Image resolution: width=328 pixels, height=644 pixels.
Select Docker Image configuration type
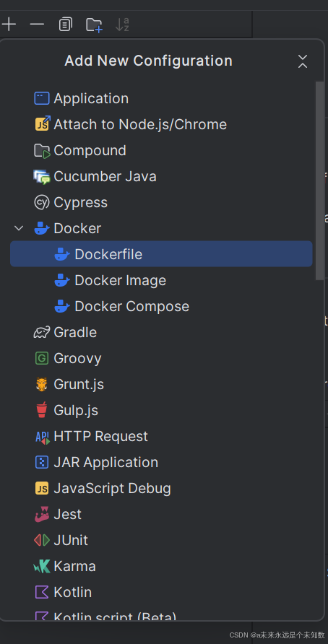click(x=161, y=280)
